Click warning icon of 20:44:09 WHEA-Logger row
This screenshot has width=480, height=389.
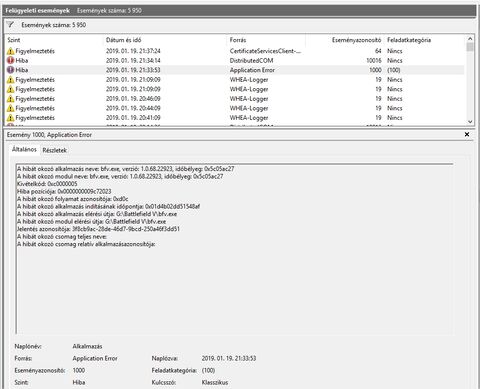[x=10, y=108]
